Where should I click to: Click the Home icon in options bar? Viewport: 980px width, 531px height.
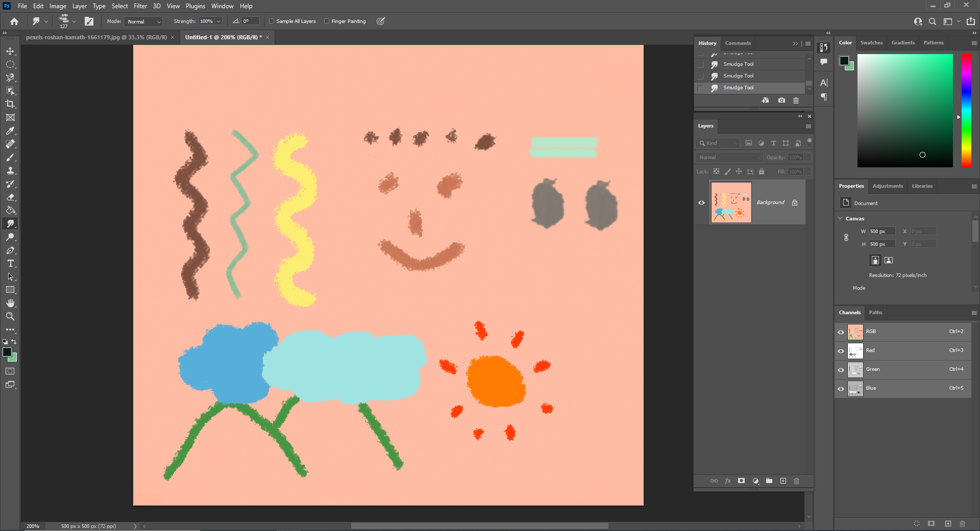(14, 21)
